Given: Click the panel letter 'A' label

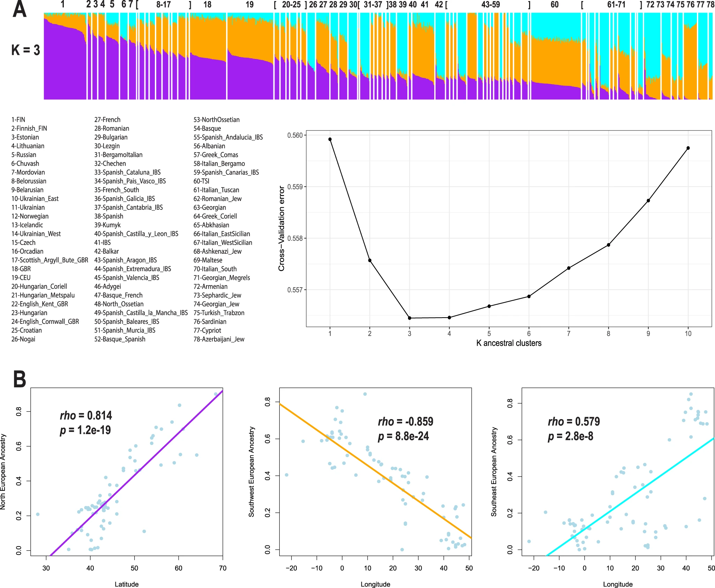Looking at the screenshot, I should point(20,9).
